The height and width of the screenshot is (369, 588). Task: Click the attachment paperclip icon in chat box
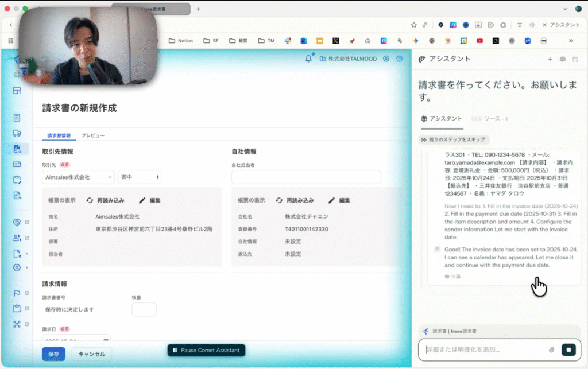[x=551, y=349]
